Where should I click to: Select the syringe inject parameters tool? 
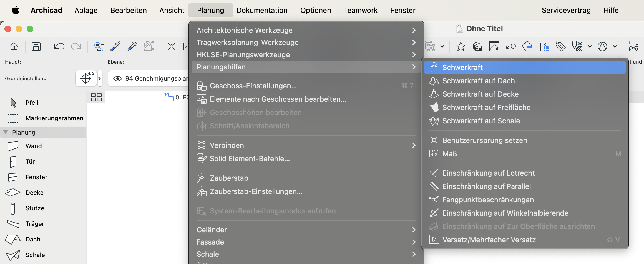pos(132,46)
